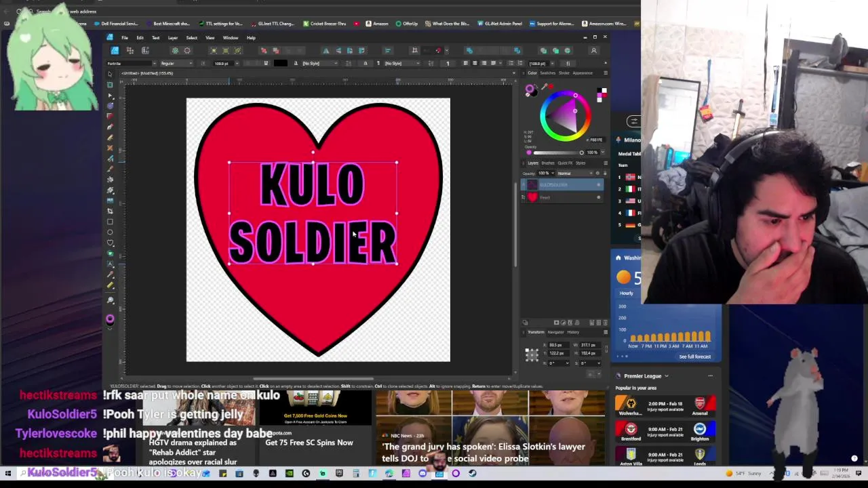Set paragraph alignment to right
The width and height of the screenshot is (868, 488).
click(x=483, y=63)
